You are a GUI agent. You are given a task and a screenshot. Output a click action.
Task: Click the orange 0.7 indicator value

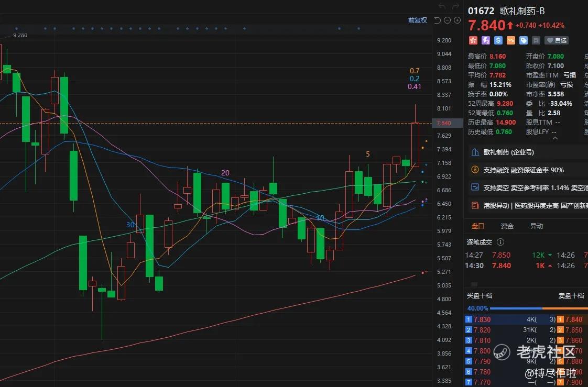click(x=415, y=71)
